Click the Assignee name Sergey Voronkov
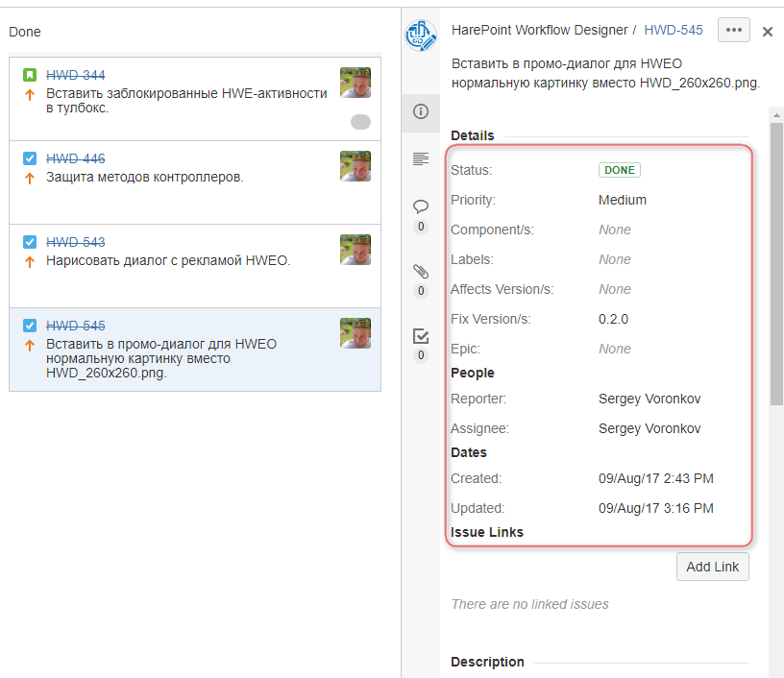 (649, 428)
